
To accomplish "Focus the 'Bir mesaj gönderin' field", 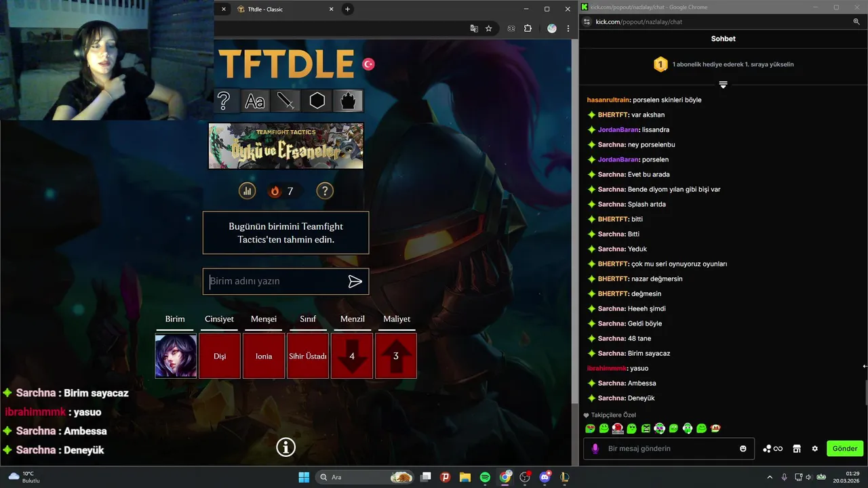I will pyautogui.click(x=668, y=449).
